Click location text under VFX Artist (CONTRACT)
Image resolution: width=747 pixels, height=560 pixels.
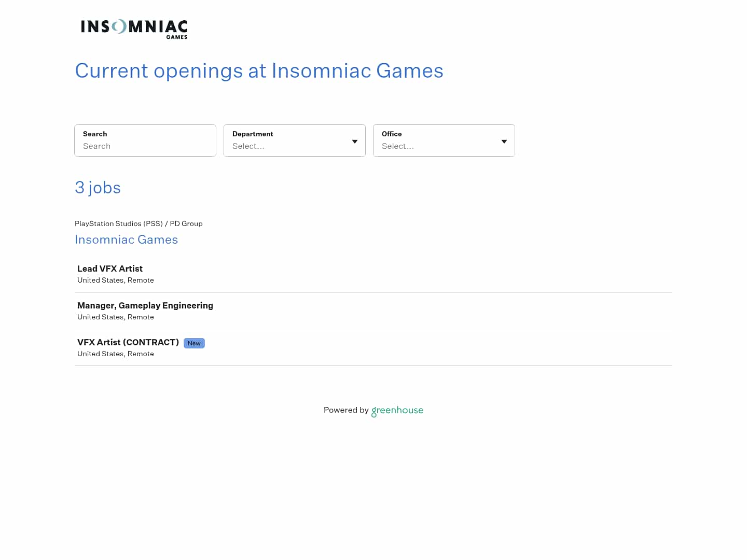(x=116, y=354)
